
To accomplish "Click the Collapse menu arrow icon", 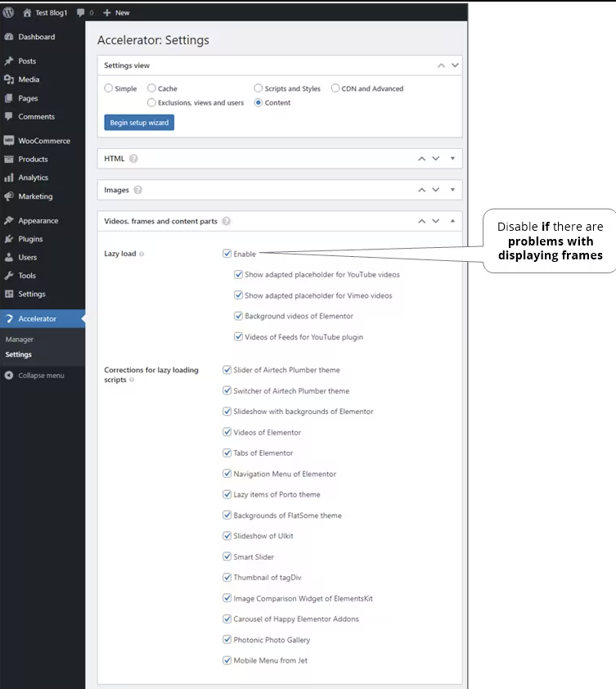I will (x=9, y=376).
